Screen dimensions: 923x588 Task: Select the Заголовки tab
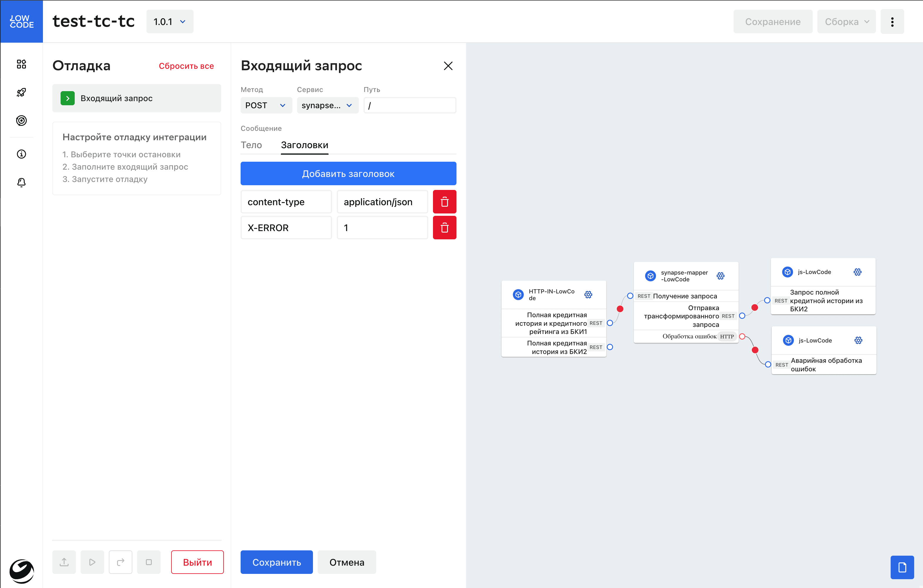(304, 145)
